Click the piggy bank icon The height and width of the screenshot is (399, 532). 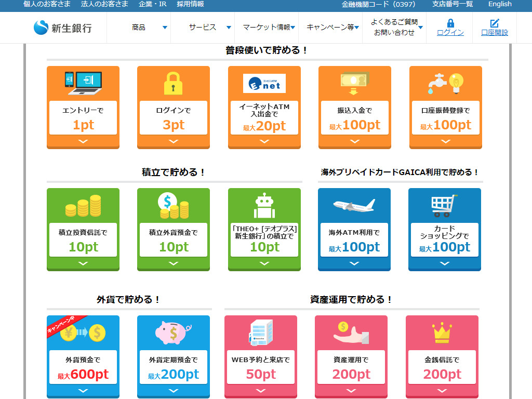(x=174, y=332)
